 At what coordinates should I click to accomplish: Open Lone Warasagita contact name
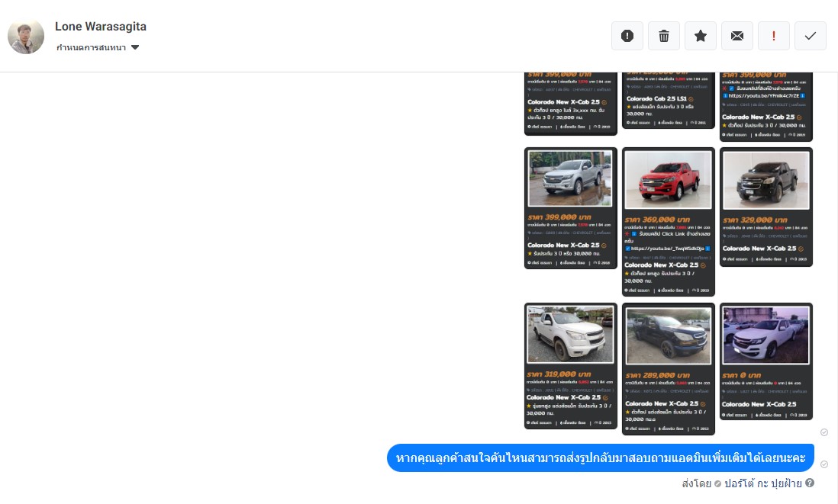[x=101, y=26]
